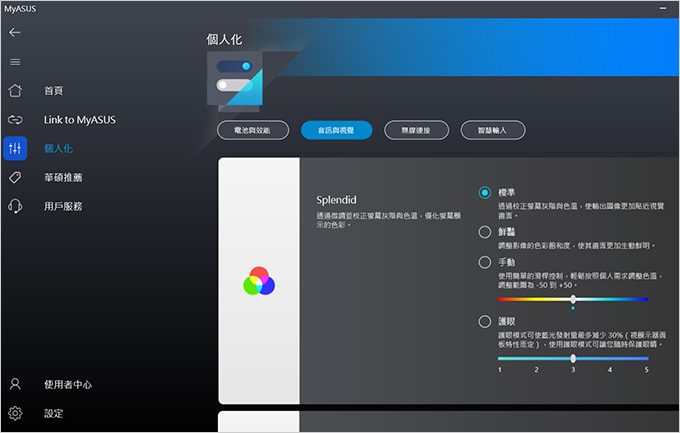Toggle the hamburger menu icon
Screen dimensions: 680x433
15,62
